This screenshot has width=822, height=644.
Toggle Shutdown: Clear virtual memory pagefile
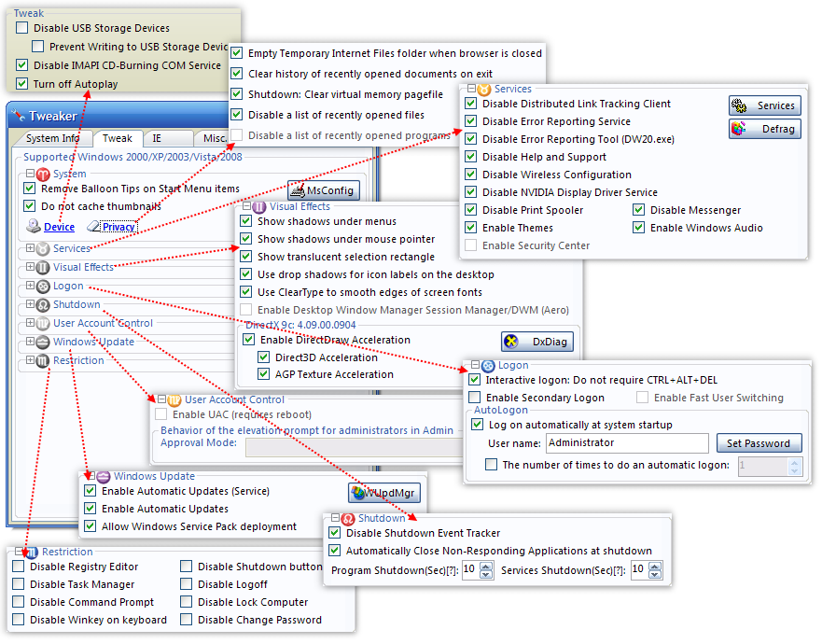[x=236, y=94]
